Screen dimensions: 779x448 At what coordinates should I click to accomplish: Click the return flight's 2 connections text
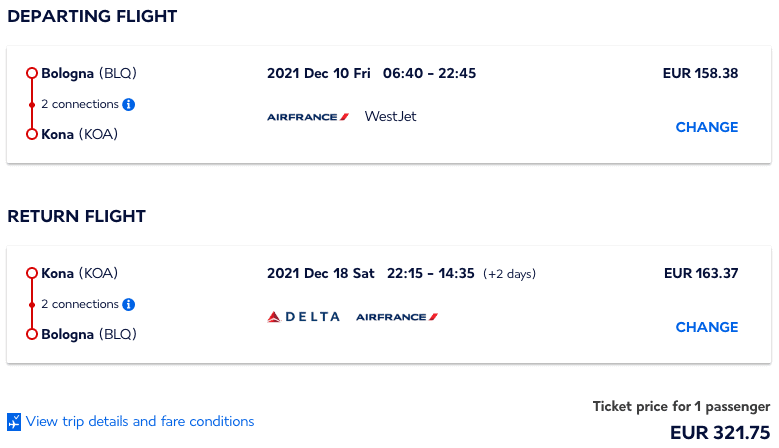(x=79, y=304)
